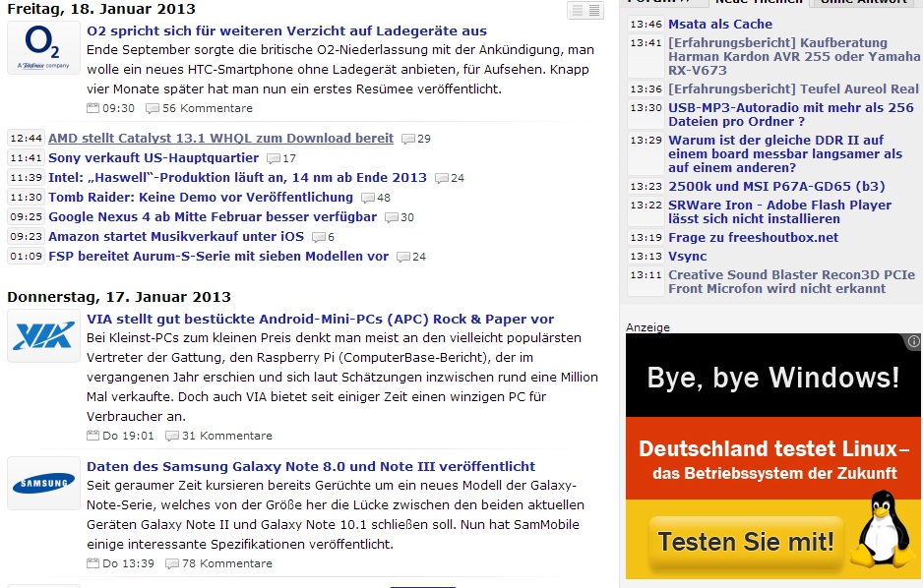Viewport: 923px width, 588px height.
Task: Open SRWare Iron Adobe Flash Player thread
Action: [780, 211]
